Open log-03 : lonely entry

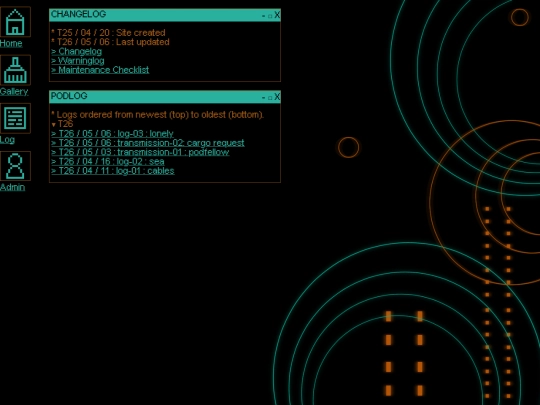coord(112,134)
